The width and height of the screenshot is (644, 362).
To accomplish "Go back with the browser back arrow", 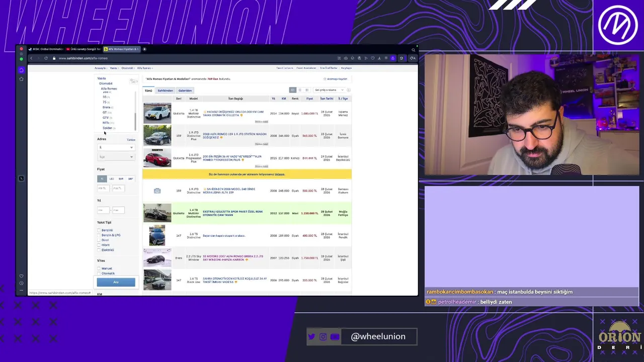I will 31,58.
